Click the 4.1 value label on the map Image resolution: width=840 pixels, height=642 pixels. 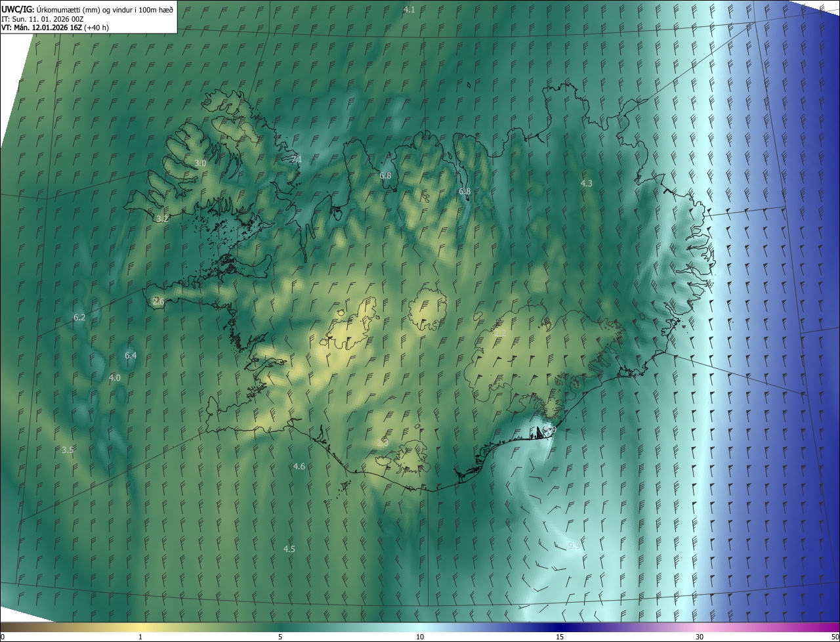point(409,9)
